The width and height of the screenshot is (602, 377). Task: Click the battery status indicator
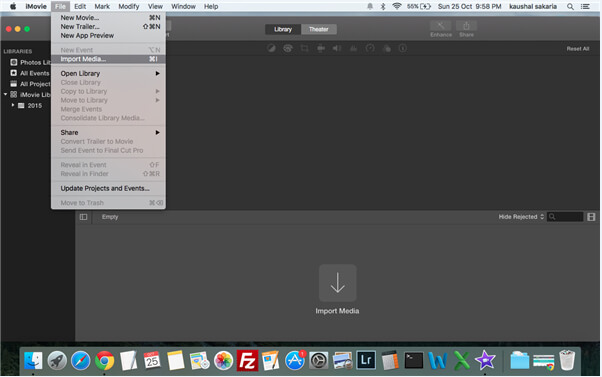point(419,7)
